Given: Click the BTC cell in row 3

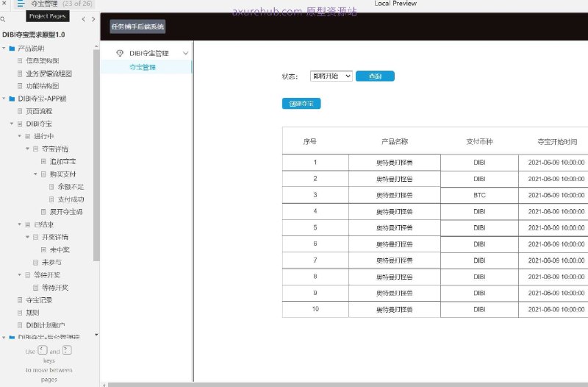Looking at the screenshot, I should click(480, 195).
